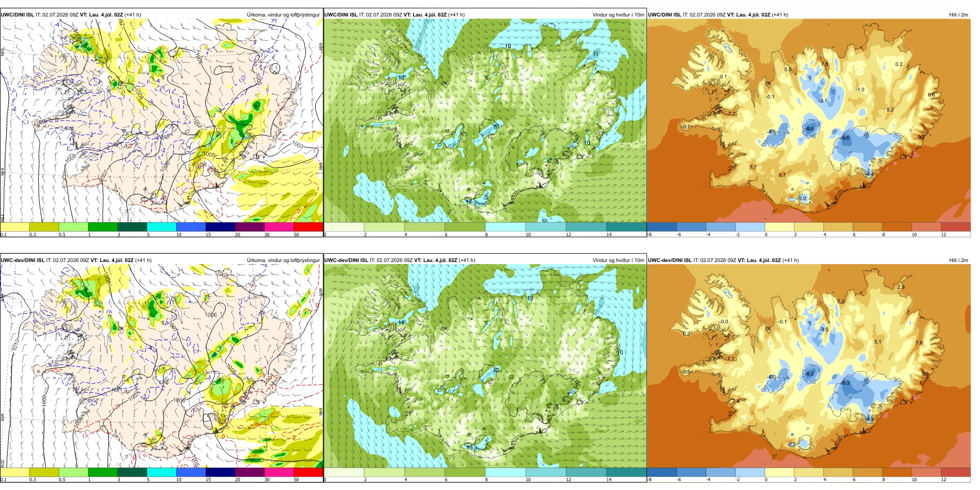Click the 5.1 value on bottom temperature map
Screen dimensions: 980x490
point(877,342)
